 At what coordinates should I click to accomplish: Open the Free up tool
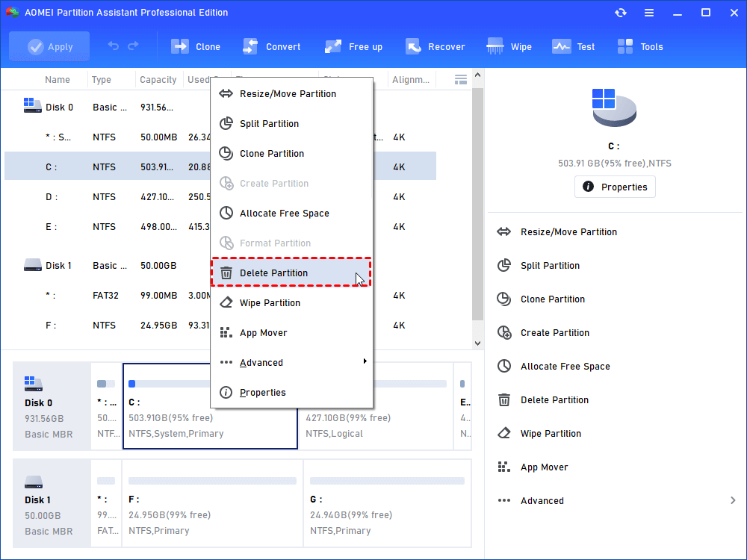pyautogui.click(x=353, y=46)
